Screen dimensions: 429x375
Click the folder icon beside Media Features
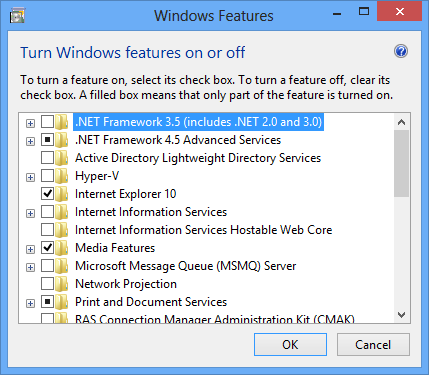[x=62, y=248]
